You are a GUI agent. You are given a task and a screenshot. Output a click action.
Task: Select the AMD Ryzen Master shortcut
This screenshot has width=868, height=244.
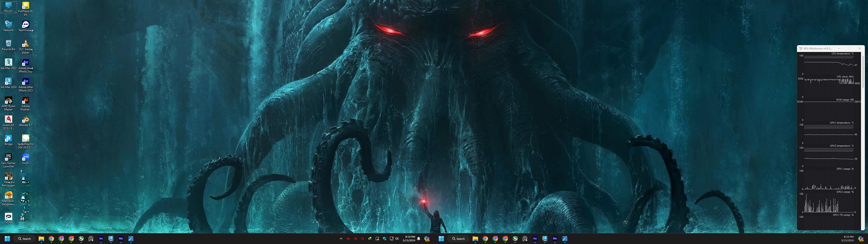tap(8, 104)
